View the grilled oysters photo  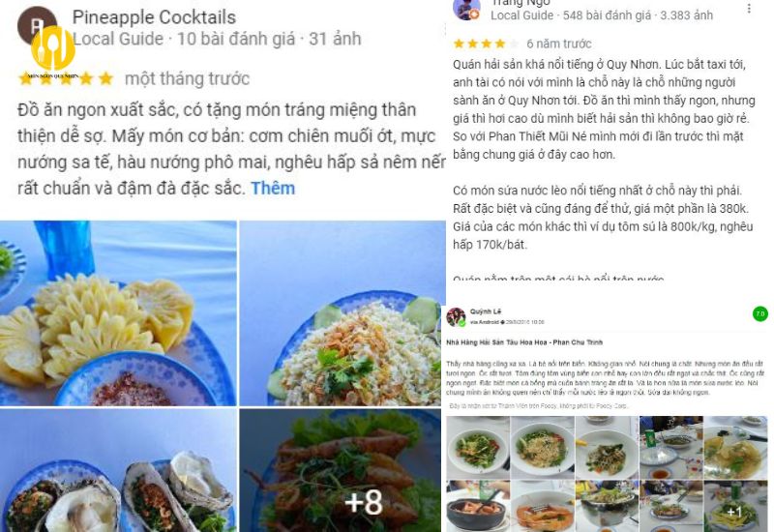tap(118, 470)
